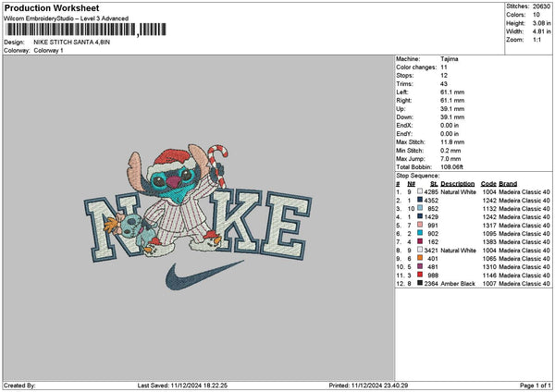The image size is (555, 392).
Task: Click the Width value 4.81 in
Action: point(541,31)
